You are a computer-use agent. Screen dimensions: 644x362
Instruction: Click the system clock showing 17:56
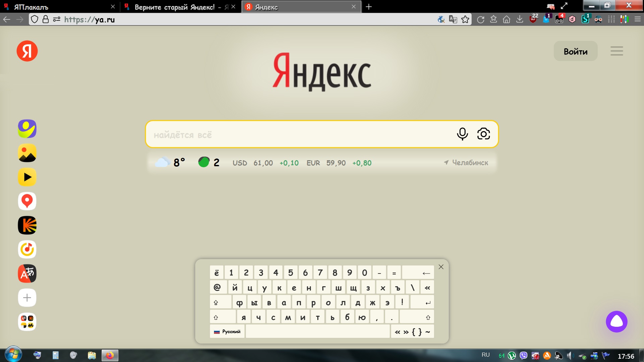[626, 356]
